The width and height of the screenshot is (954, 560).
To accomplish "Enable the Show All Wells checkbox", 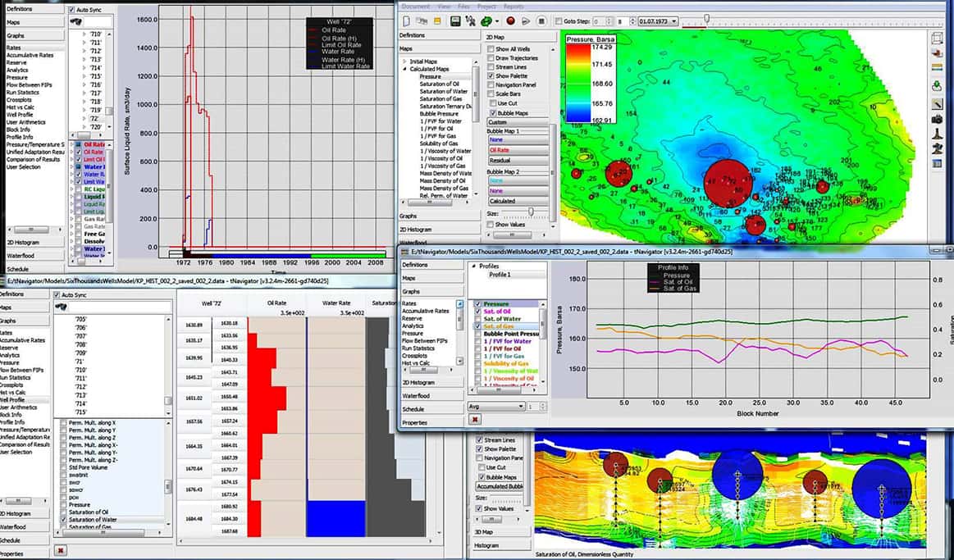I will tap(491, 48).
